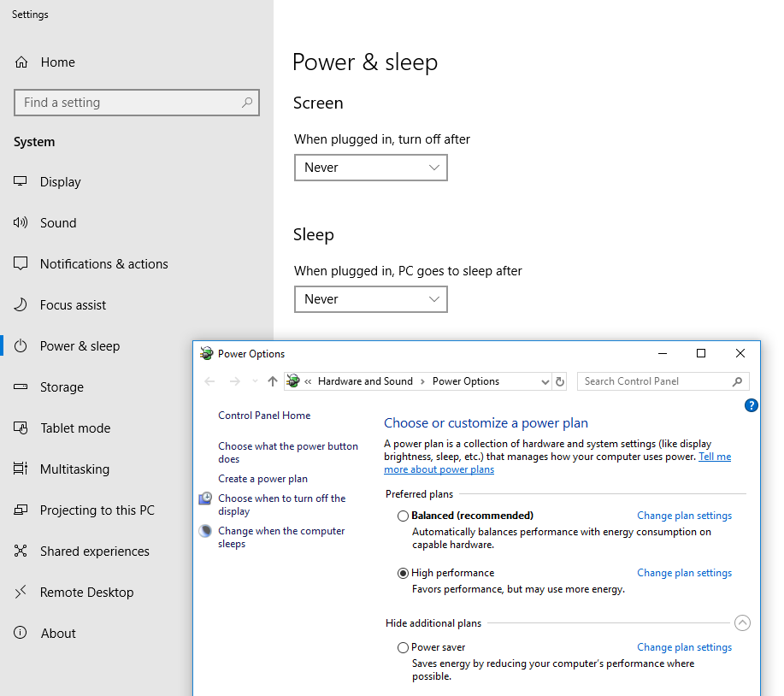Click the Storage drive icon
Image resolution: width=784 pixels, height=696 pixels.
click(21, 387)
